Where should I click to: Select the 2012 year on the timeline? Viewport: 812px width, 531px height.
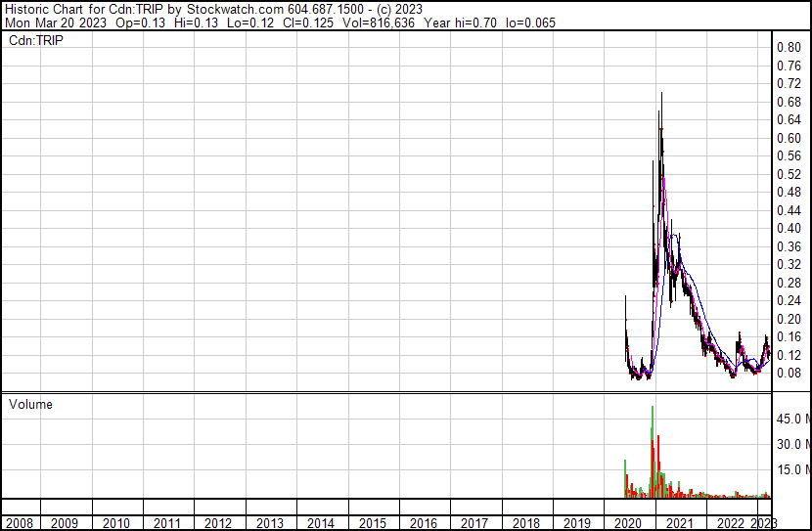tap(218, 523)
